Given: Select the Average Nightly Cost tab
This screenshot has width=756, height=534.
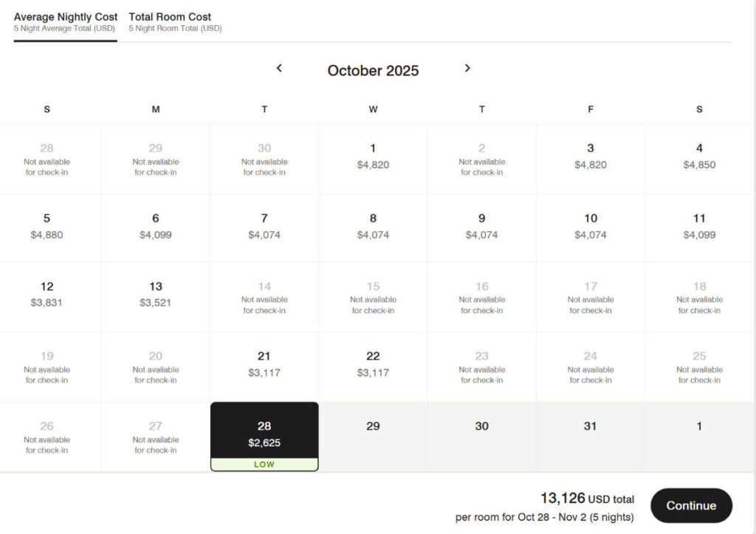Looking at the screenshot, I should point(65,21).
